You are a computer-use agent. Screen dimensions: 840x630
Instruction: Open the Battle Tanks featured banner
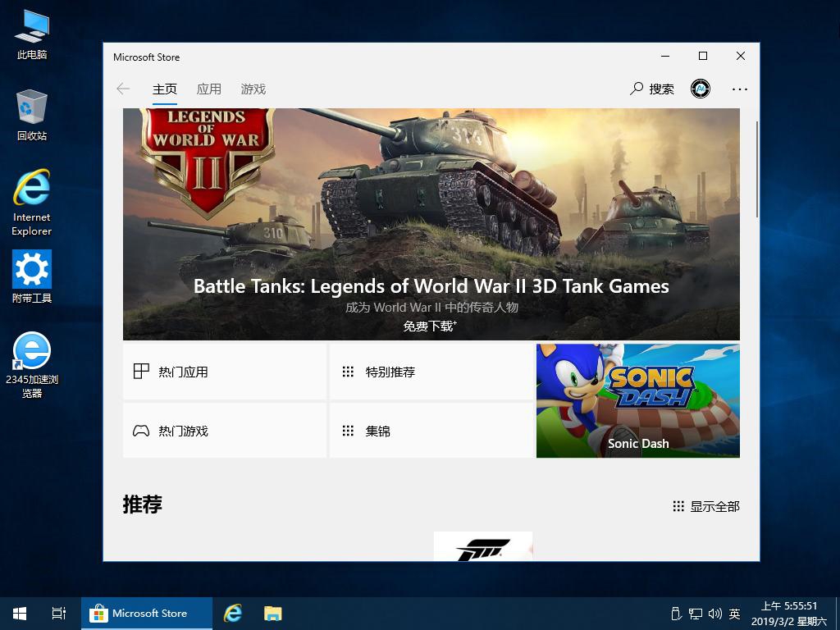click(431, 224)
